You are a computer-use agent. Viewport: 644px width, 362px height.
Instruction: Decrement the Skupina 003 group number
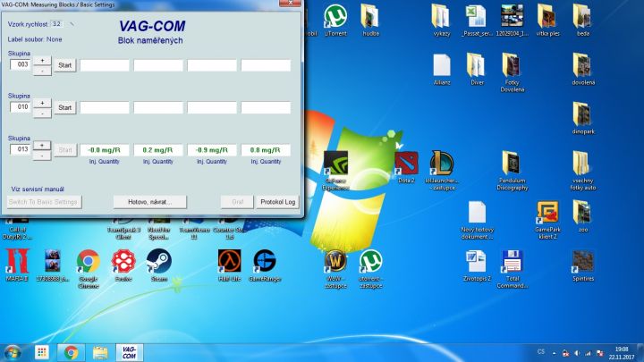(x=42, y=71)
